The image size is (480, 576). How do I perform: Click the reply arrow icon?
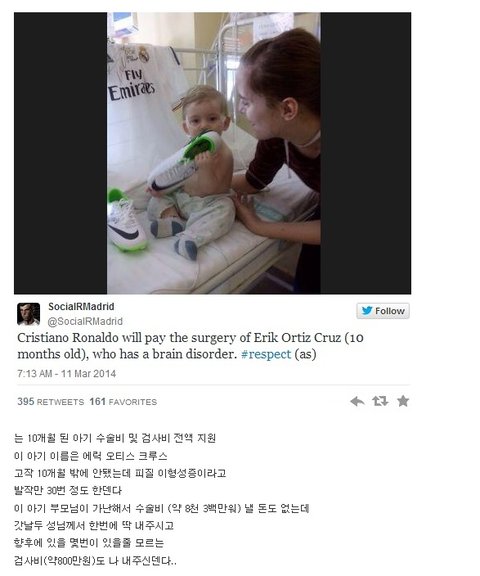(x=357, y=401)
